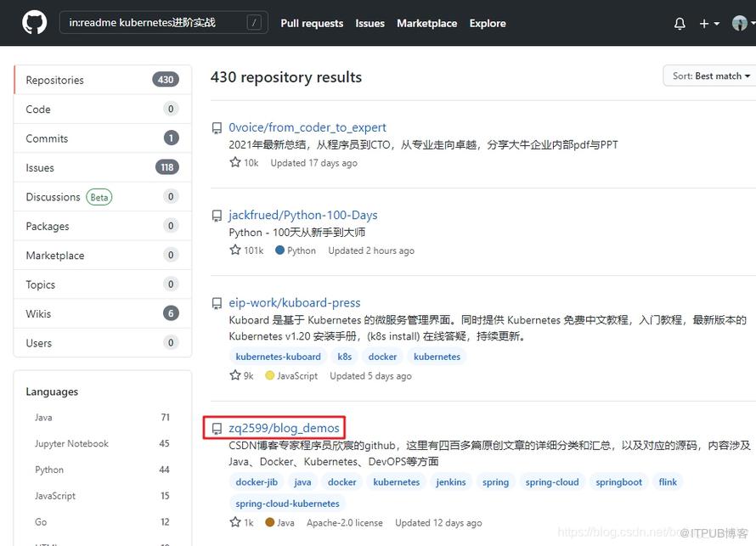Select the Commits filter in sidebar
756x546 pixels.
pyautogui.click(x=103, y=138)
